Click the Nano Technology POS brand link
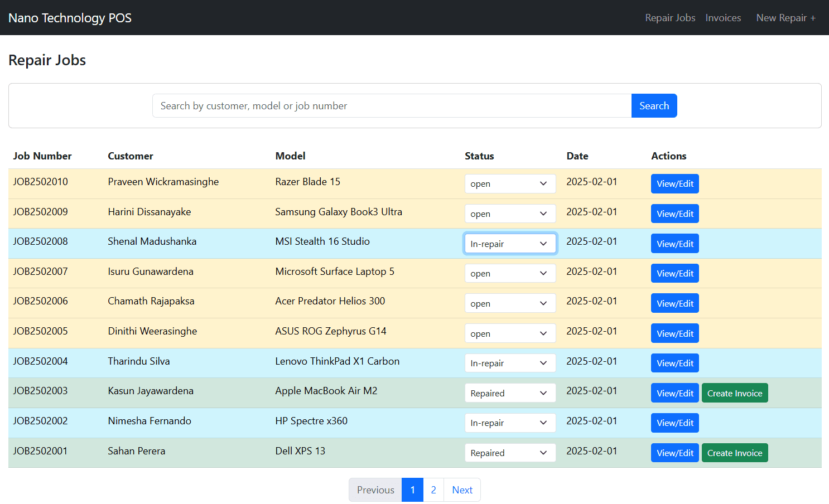This screenshot has width=829, height=504. (x=70, y=18)
